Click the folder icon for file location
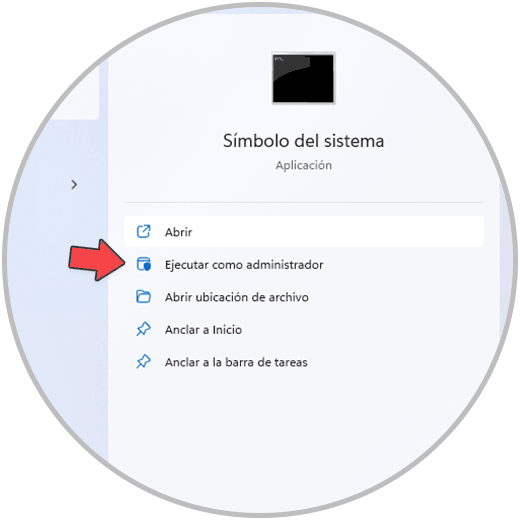The image size is (520, 520). coord(144,296)
